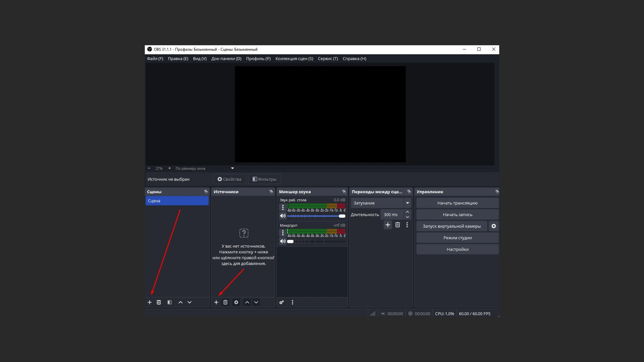The width and height of the screenshot is (644, 362).
Task: Add a new scene with the plus icon
Action: point(149,302)
